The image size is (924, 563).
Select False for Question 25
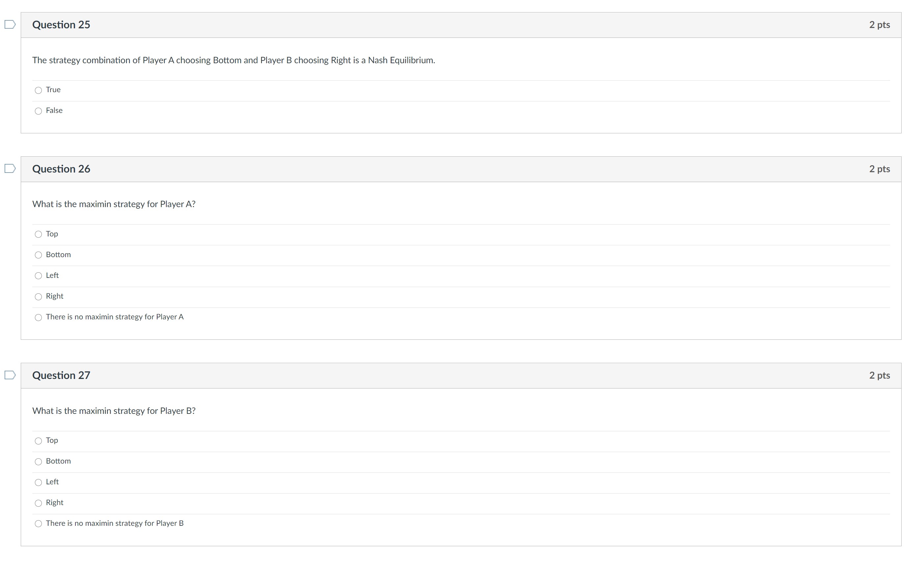(38, 111)
